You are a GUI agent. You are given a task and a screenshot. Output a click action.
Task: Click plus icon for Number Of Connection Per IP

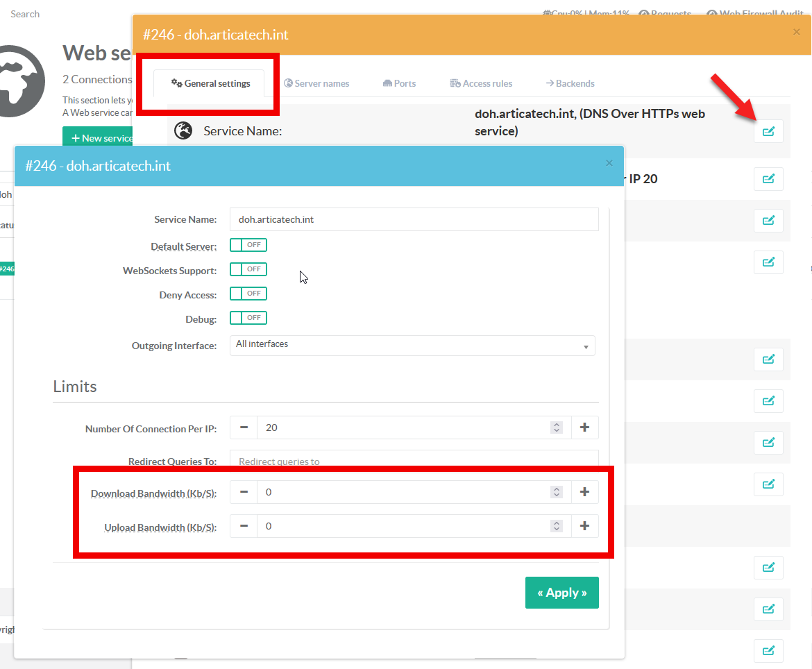pos(584,427)
